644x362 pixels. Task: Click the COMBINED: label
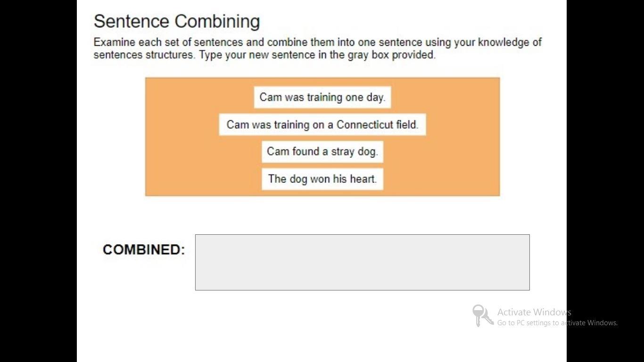click(x=144, y=249)
